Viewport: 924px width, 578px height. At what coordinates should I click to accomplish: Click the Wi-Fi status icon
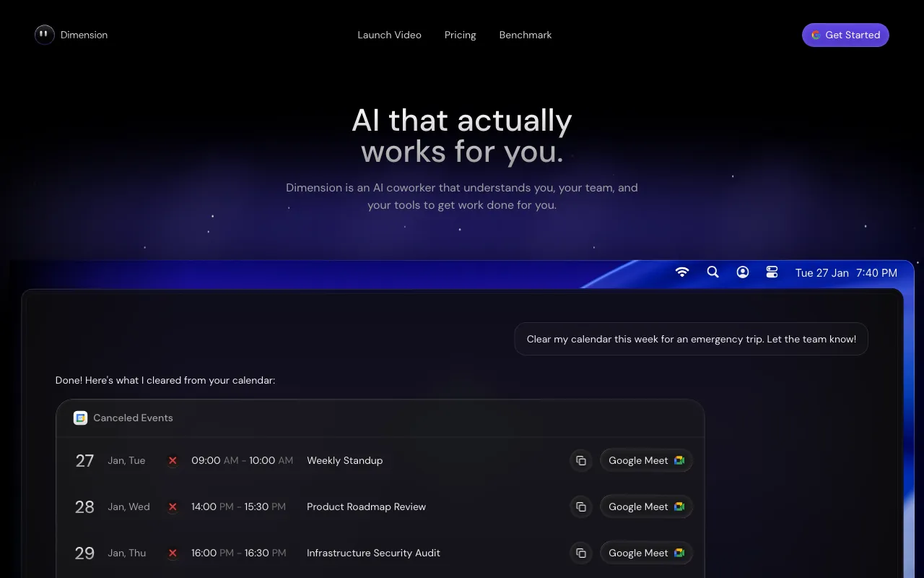coord(682,272)
